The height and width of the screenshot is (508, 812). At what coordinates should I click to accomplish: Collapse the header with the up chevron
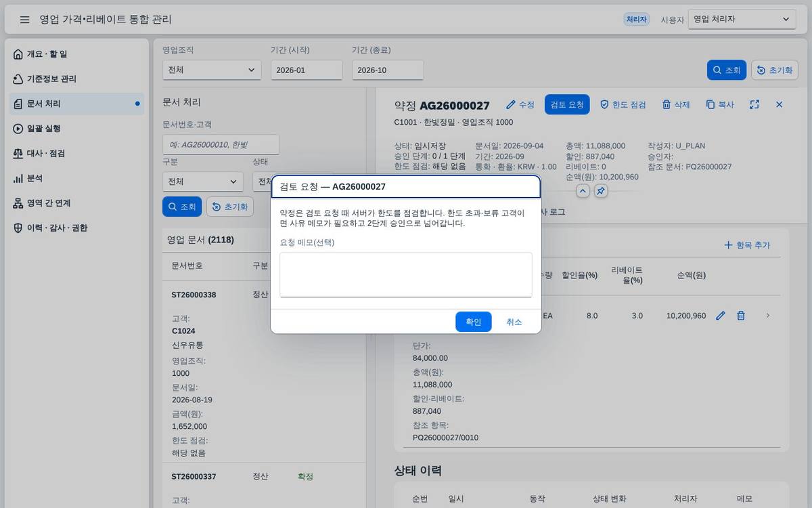pos(583,191)
